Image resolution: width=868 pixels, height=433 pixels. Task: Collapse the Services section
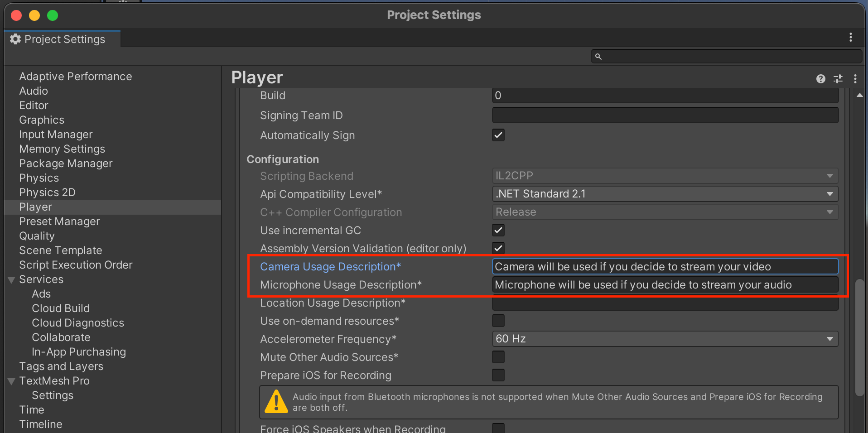pyautogui.click(x=11, y=279)
